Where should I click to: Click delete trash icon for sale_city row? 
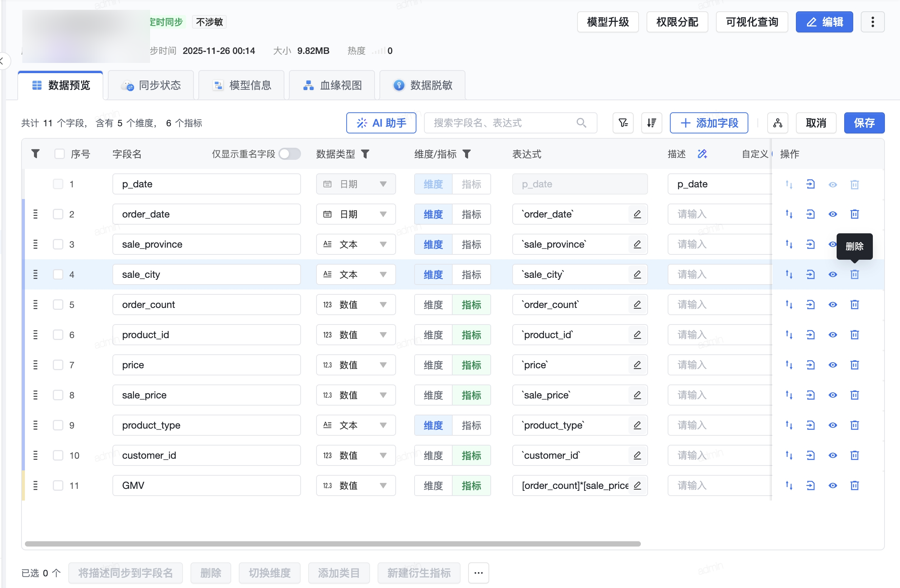point(854,274)
